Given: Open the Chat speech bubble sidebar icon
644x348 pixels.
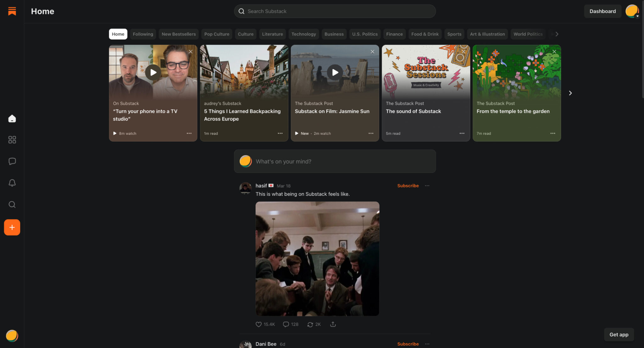Looking at the screenshot, I should (x=12, y=161).
